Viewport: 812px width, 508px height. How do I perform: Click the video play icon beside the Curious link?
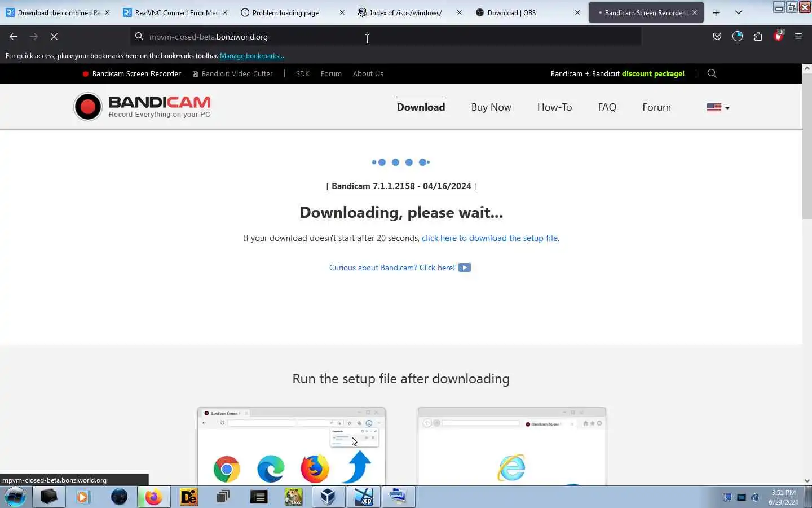465,268
